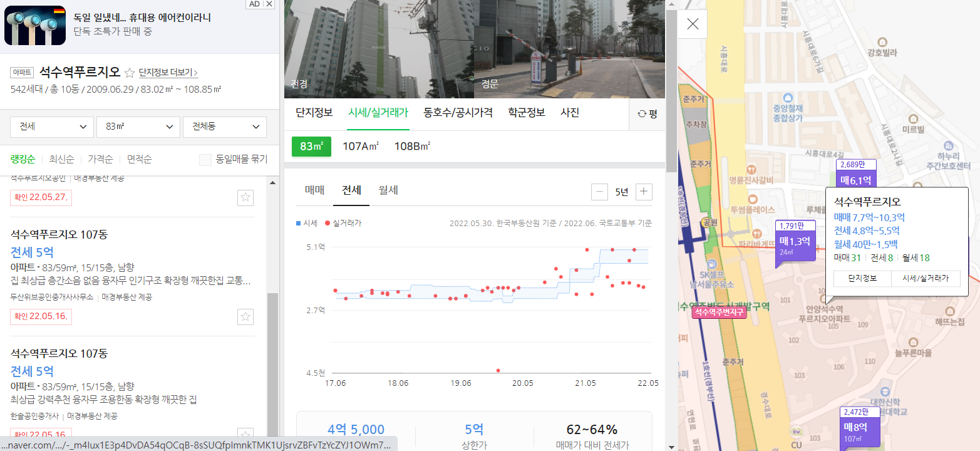This screenshot has height=451, width=980.
Task: Open 단지정보 button in map popup
Action: pyautogui.click(x=862, y=279)
